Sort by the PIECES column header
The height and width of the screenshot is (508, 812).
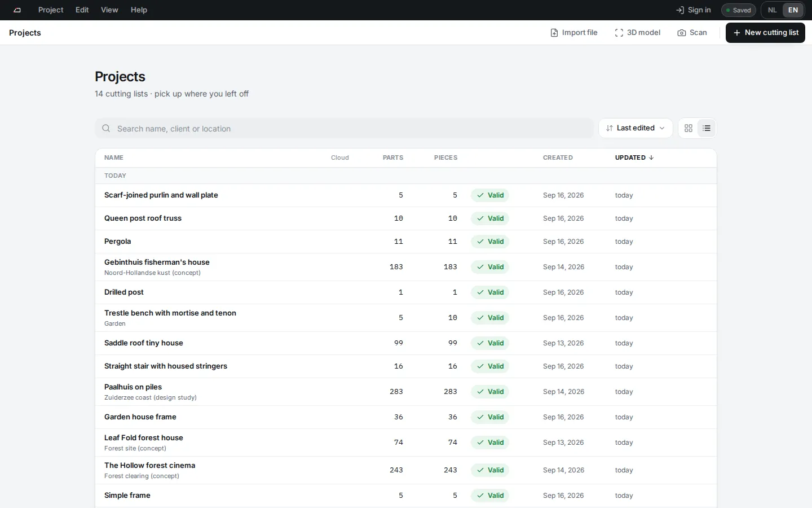(445, 158)
